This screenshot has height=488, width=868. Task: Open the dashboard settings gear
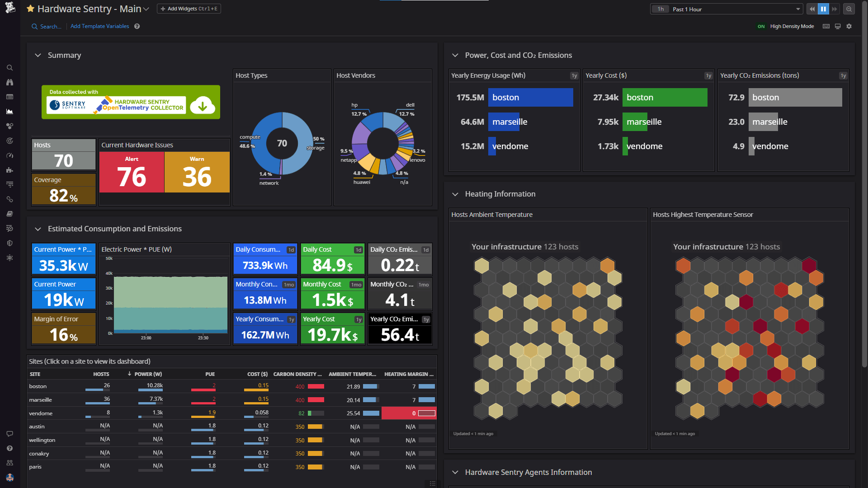point(849,26)
